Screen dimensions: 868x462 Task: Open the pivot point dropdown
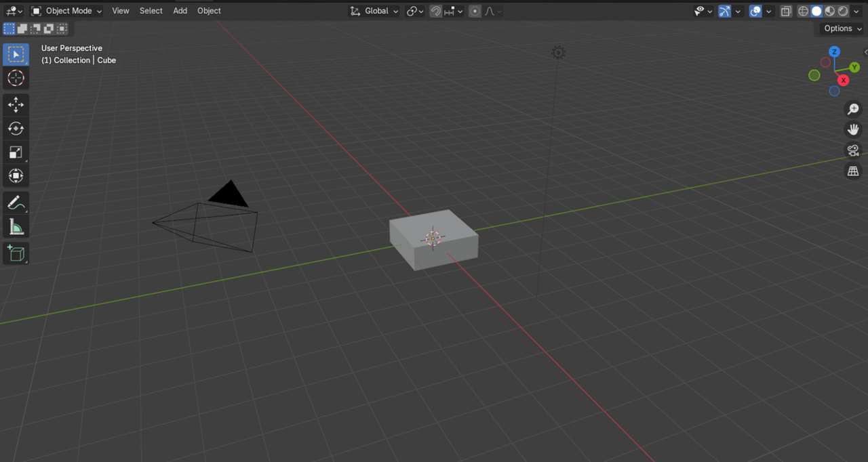[415, 11]
